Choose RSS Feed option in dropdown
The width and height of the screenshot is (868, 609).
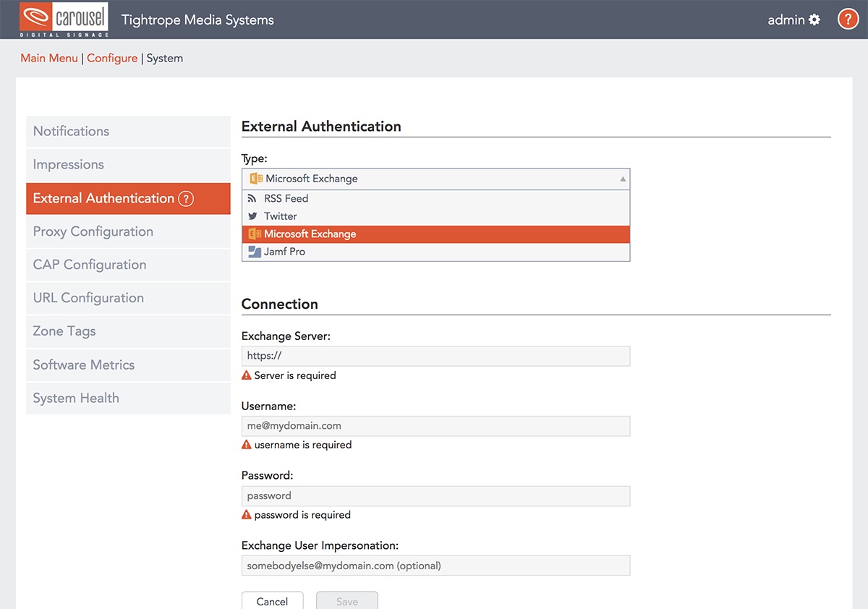286,198
